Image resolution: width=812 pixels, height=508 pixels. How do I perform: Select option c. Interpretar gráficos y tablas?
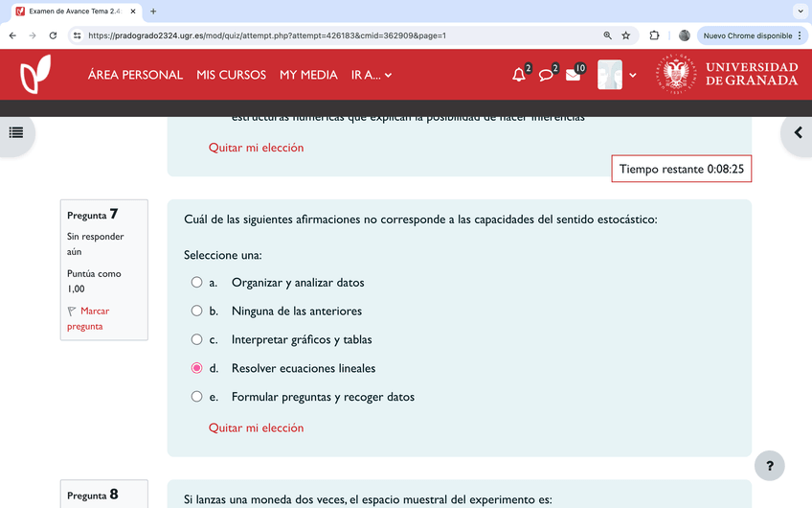(x=196, y=339)
